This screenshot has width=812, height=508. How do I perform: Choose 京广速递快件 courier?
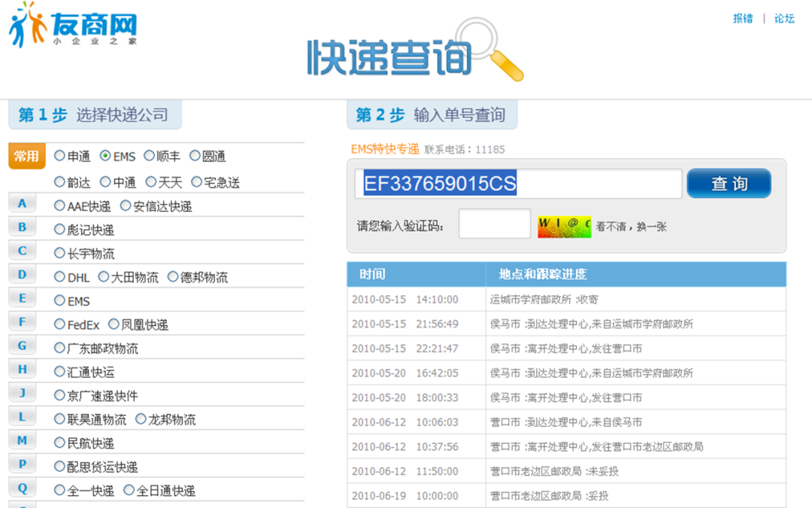point(59,396)
